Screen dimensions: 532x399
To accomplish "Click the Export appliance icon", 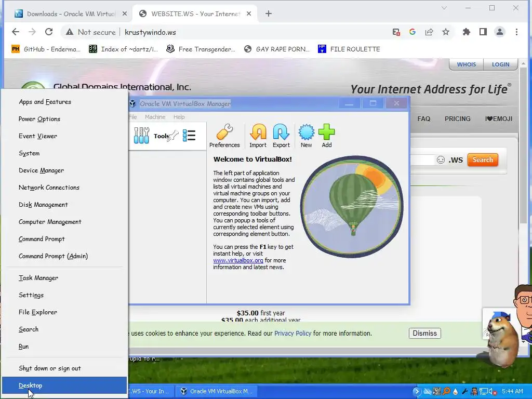I will point(281,136).
